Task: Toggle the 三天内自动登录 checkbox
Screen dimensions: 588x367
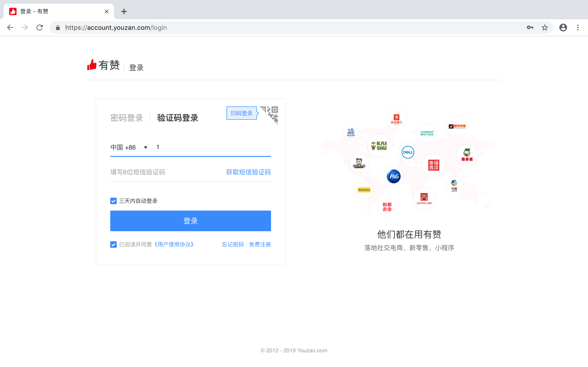Action: coord(113,201)
